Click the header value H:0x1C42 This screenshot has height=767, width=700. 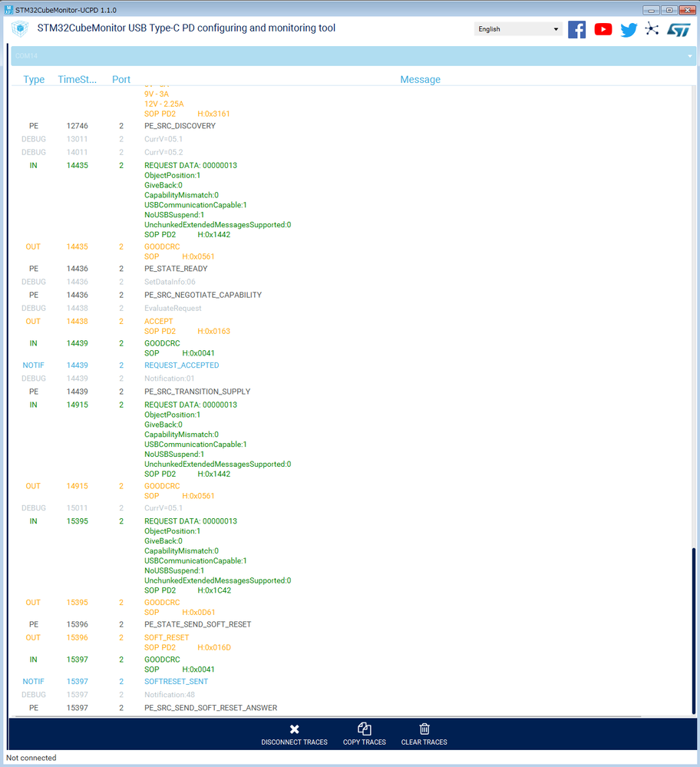pyautogui.click(x=214, y=590)
